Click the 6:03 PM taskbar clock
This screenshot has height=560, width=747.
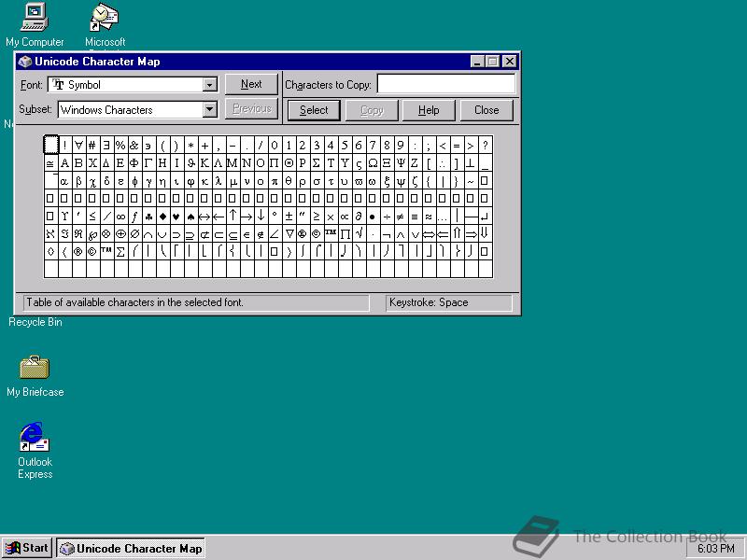pyautogui.click(x=716, y=549)
